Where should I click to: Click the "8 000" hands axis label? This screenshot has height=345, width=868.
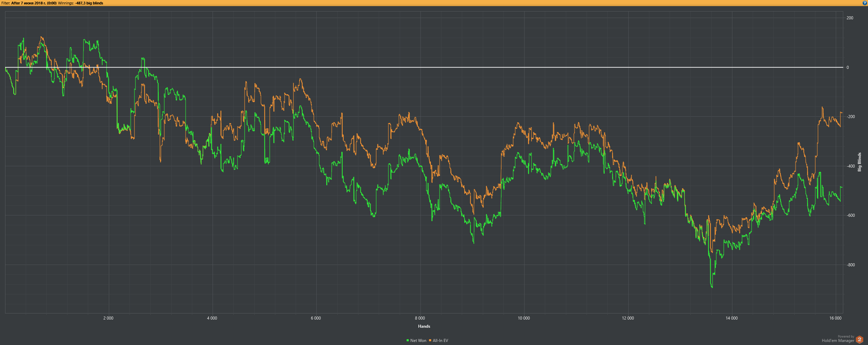[420, 318]
